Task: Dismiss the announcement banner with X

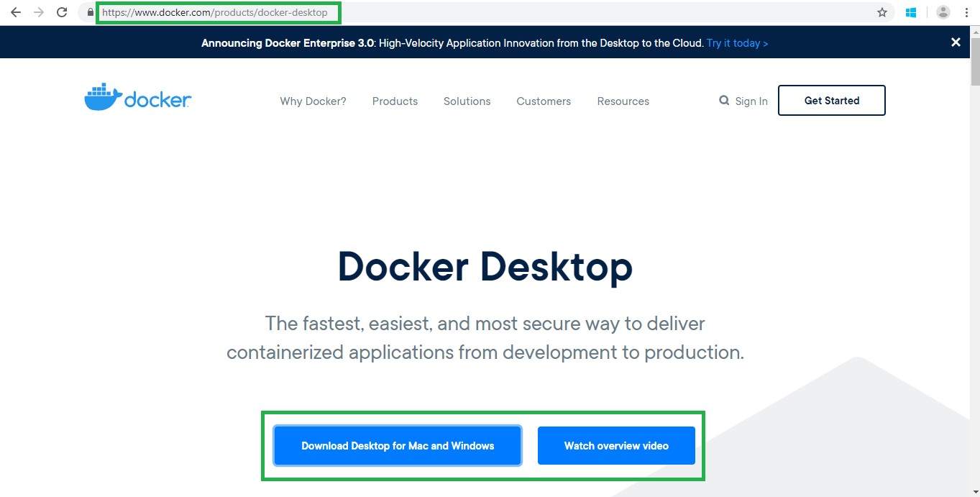Action: [x=956, y=42]
